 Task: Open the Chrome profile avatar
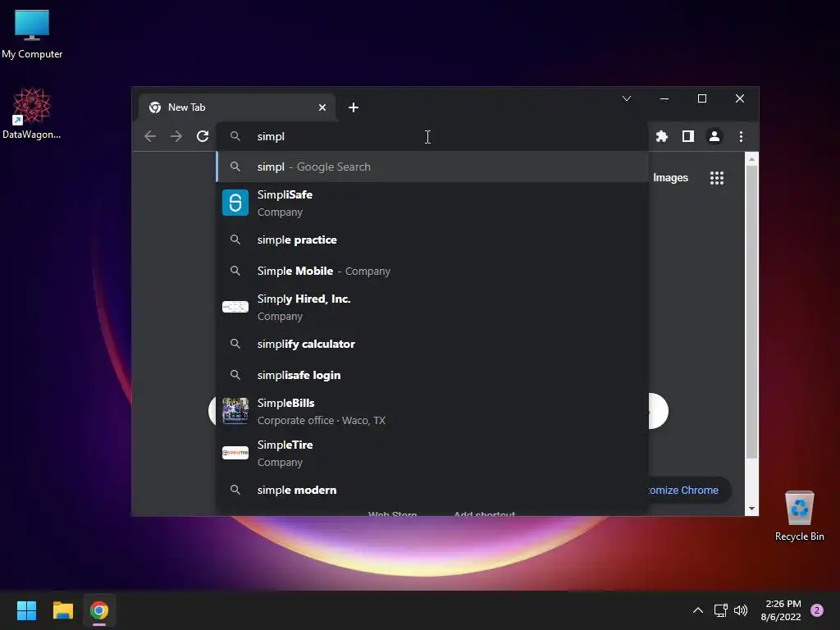714,137
